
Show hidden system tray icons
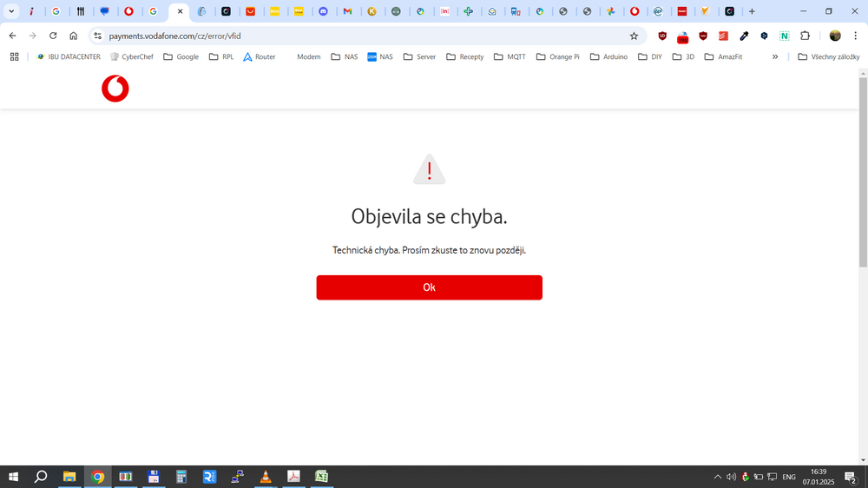718,477
